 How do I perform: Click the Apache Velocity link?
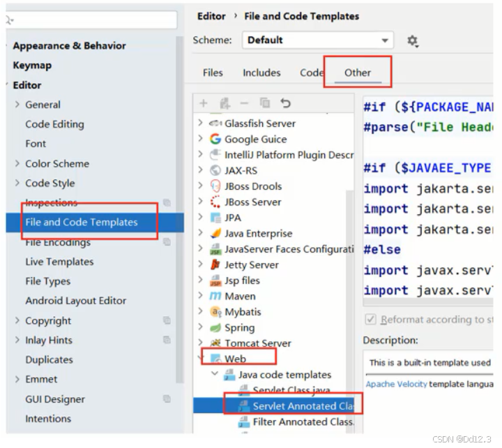tap(396, 384)
